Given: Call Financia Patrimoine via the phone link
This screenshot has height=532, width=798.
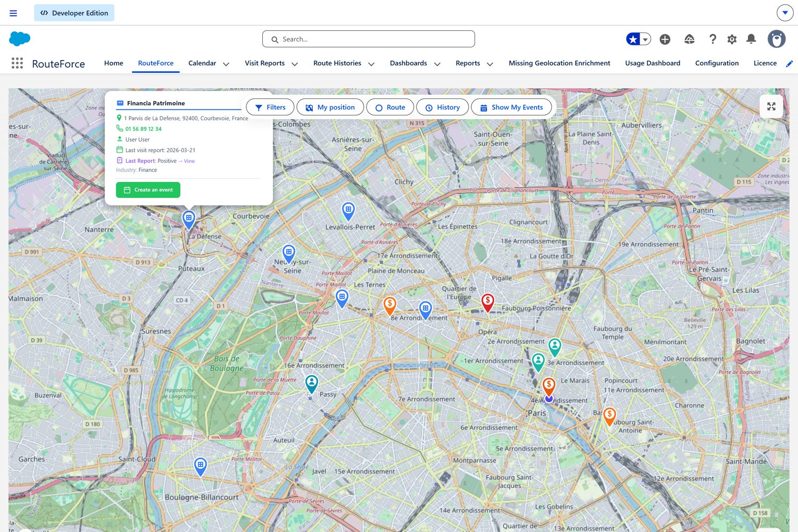Looking at the screenshot, I should [143, 129].
